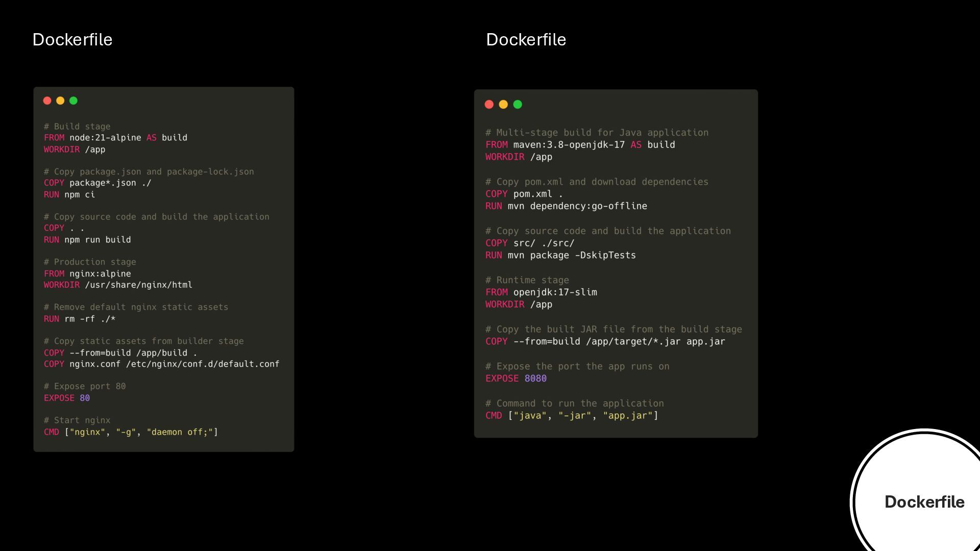Screen dimensions: 980x551
Task: Click the 'RUN npm run build' line
Action: (87, 239)
